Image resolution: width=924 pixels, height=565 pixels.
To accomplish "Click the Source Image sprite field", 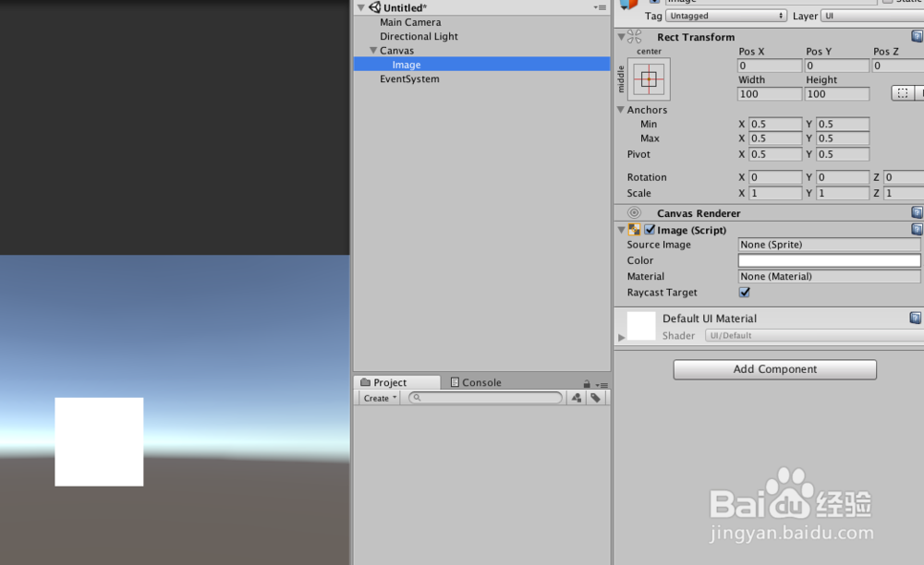I will click(829, 245).
